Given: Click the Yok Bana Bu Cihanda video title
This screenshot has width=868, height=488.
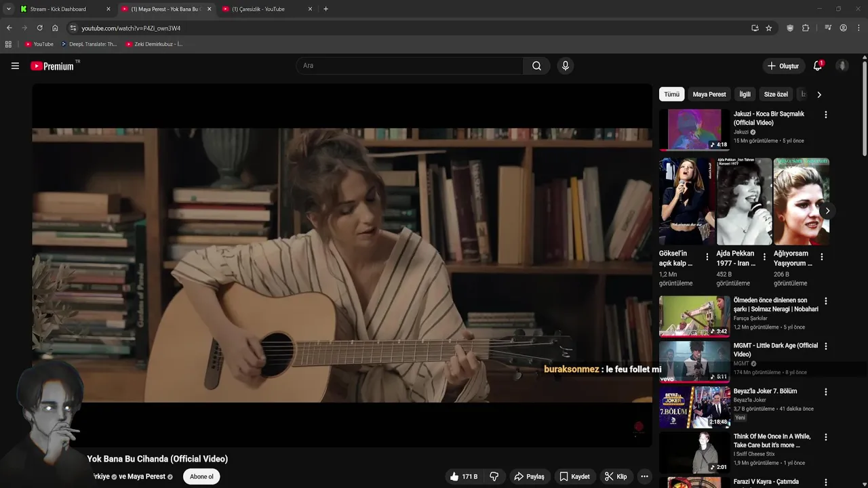Looking at the screenshot, I should (157, 459).
